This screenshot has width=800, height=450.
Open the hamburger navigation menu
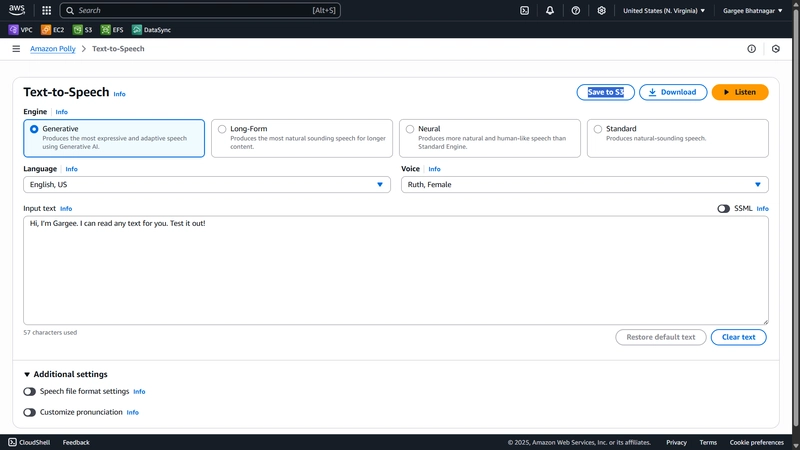[x=16, y=48]
